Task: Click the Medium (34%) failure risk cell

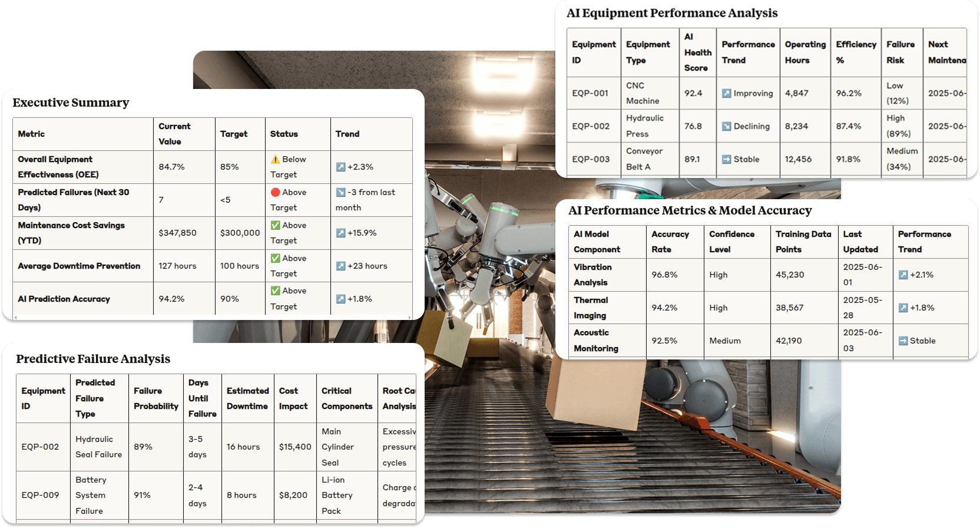Action: click(902, 159)
